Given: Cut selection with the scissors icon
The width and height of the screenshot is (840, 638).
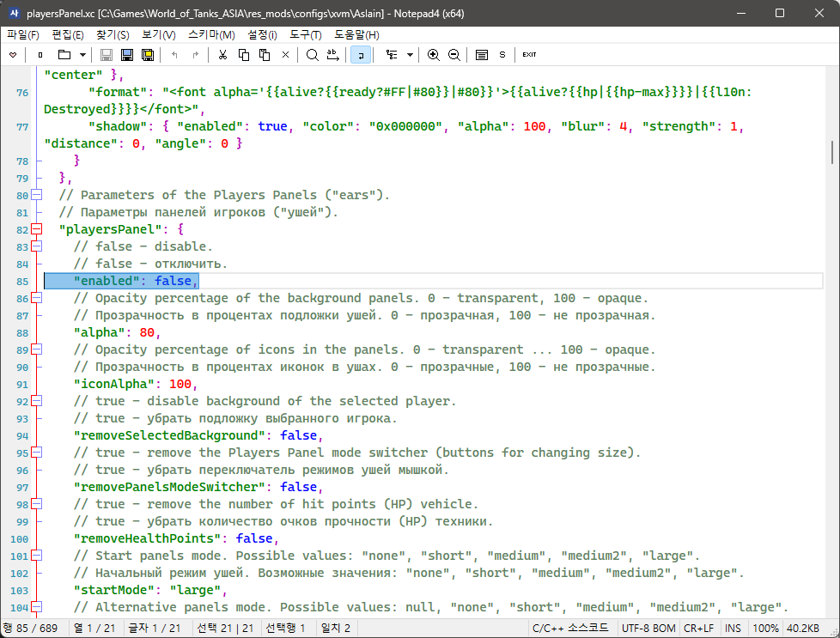Looking at the screenshot, I should pos(222,55).
